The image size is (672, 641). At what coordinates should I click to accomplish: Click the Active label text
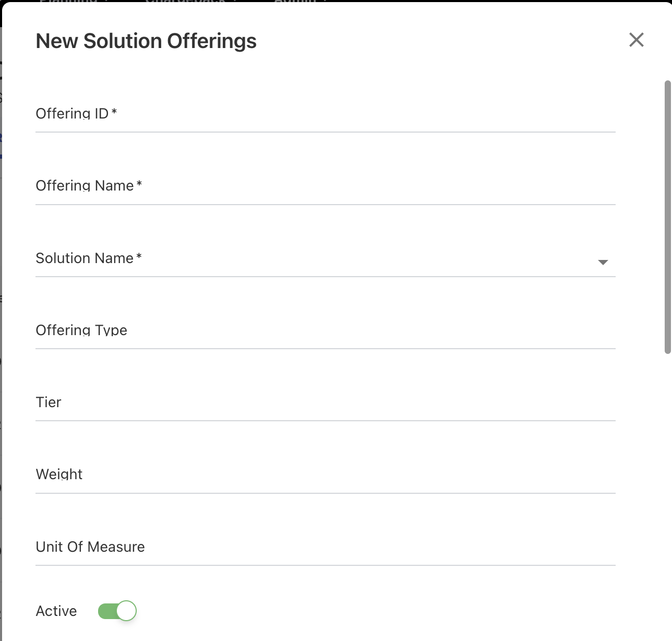click(x=56, y=611)
